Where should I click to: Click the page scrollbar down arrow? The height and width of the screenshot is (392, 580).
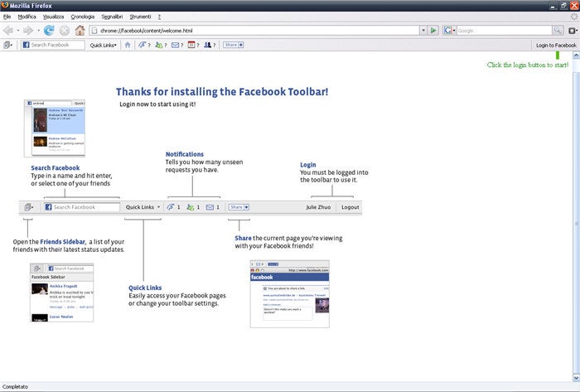click(x=576, y=378)
